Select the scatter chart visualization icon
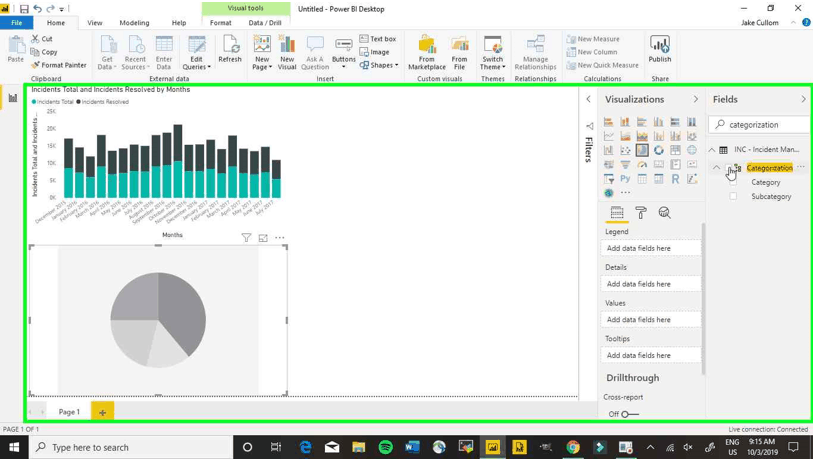The width and height of the screenshot is (815, 460). tap(625, 150)
